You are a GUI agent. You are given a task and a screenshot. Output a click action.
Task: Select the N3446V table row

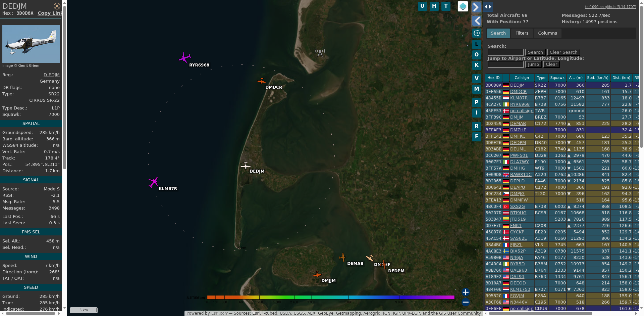562,302
